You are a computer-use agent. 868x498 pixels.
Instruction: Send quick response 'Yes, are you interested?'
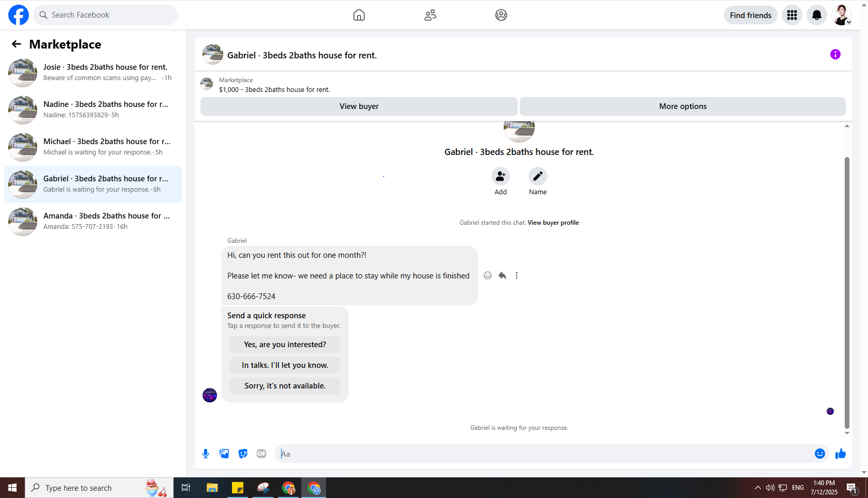coord(285,345)
